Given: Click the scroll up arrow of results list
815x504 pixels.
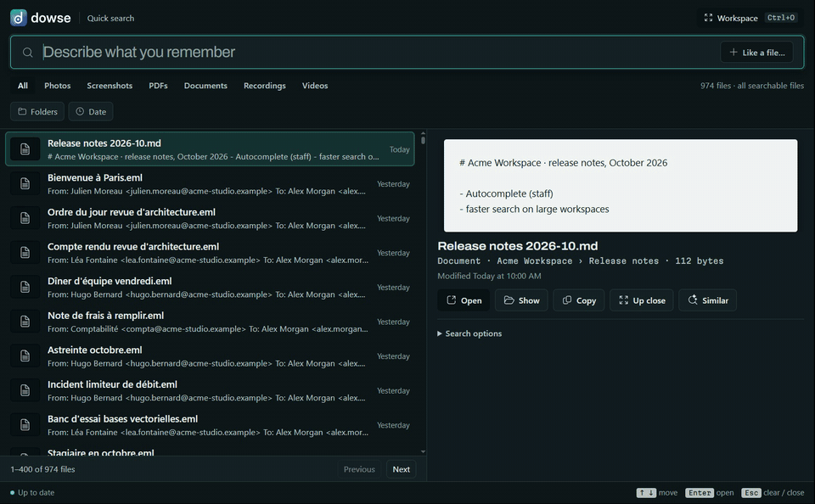Looking at the screenshot, I should 423,133.
